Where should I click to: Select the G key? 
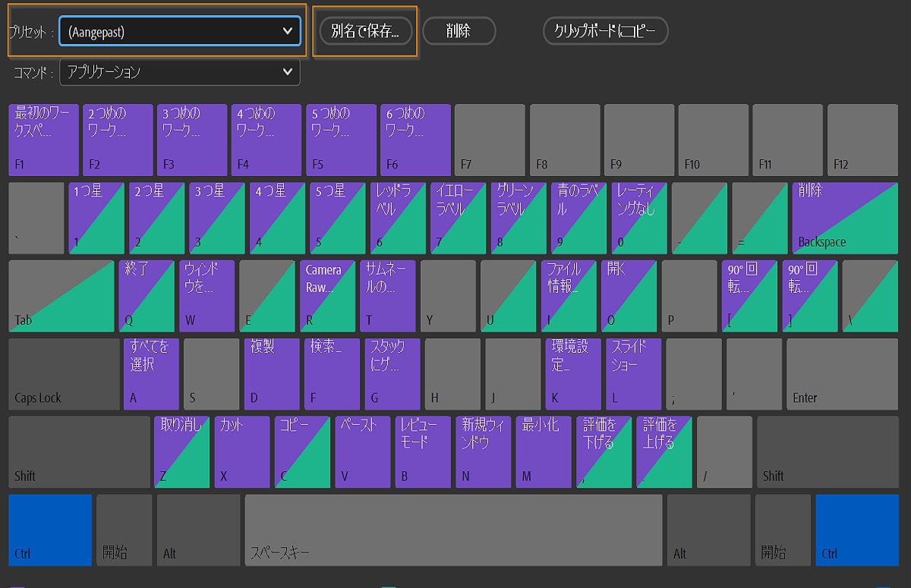tap(393, 374)
